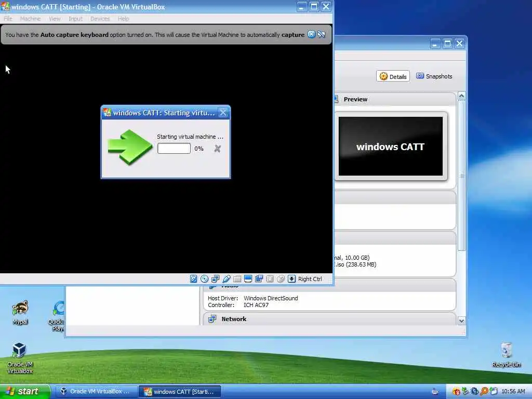Click the Details button in VirtualBox Manager
The height and width of the screenshot is (399, 532).
(393, 76)
